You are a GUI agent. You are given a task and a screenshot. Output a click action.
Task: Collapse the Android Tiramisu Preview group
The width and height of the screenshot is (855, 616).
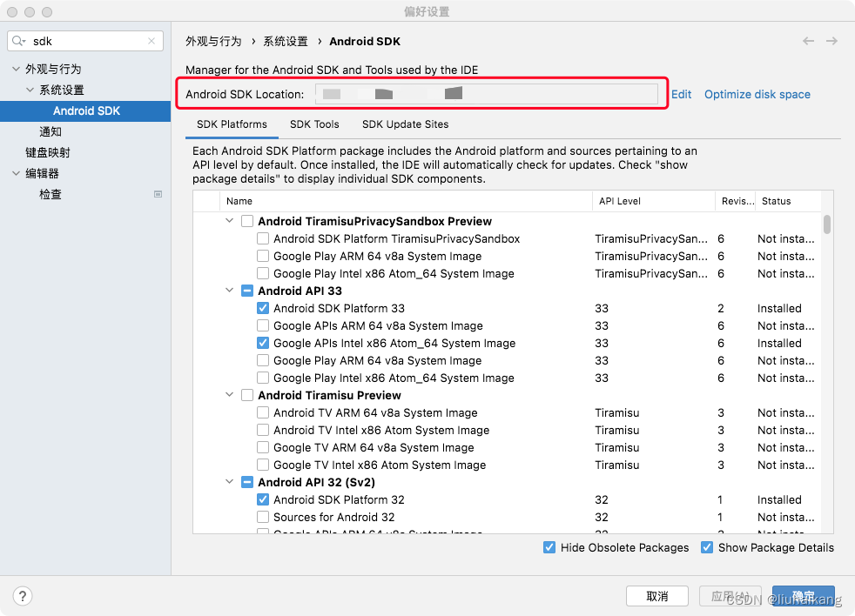(x=230, y=395)
